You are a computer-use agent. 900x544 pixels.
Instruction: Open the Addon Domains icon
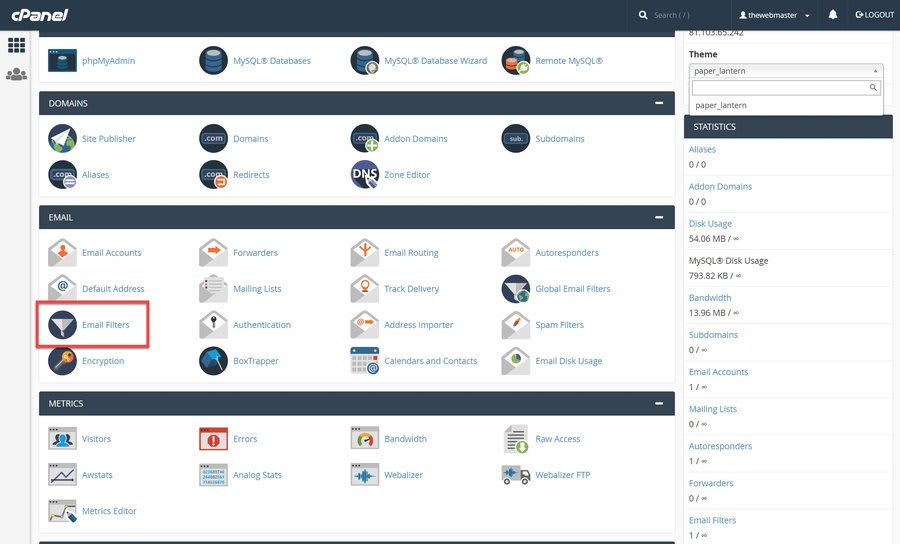(x=364, y=138)
